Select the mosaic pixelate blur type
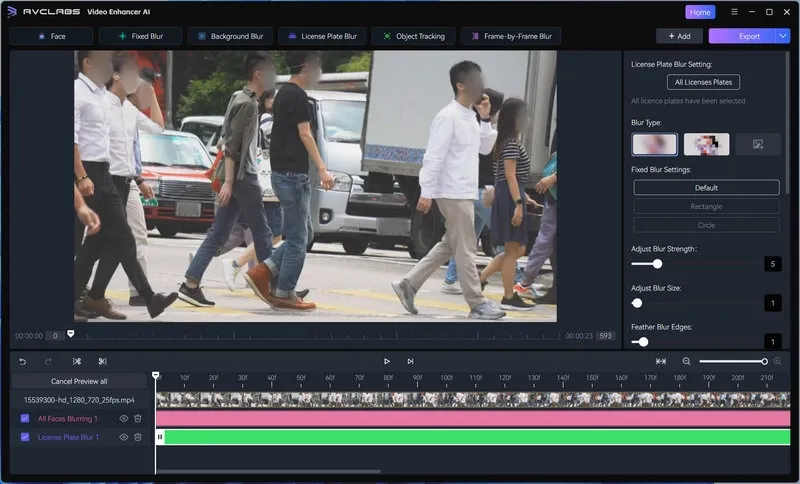This screenshot has height=484, width=800. 706,144
